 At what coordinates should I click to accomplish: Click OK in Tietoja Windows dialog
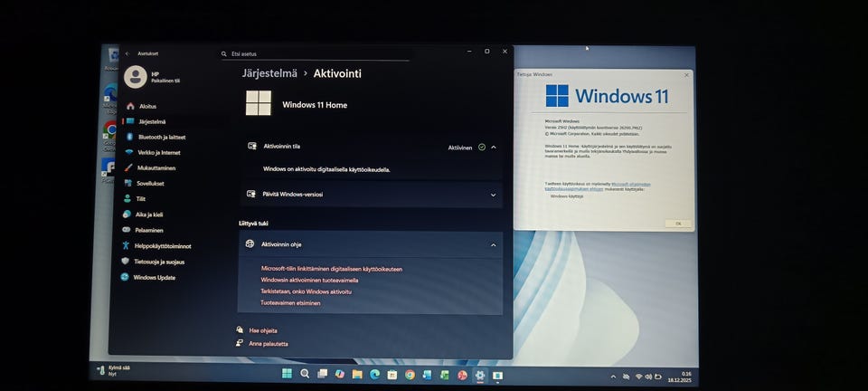click(678, 224)
